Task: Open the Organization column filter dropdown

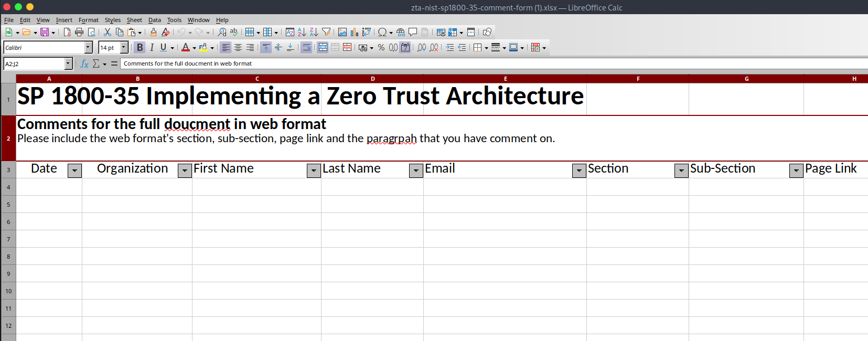Action: [185, 171]
